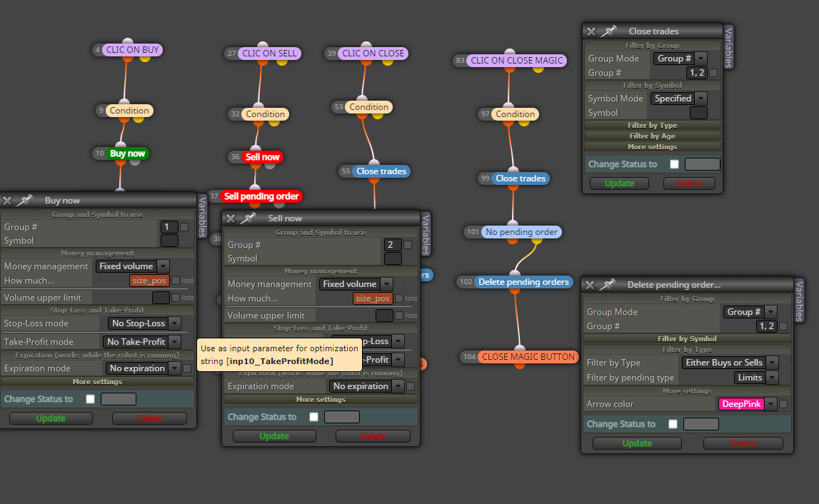Click Update in Buy now panel
Image resolution: width=819 pixels, height=504 pixels.
(x=51, y=418)
